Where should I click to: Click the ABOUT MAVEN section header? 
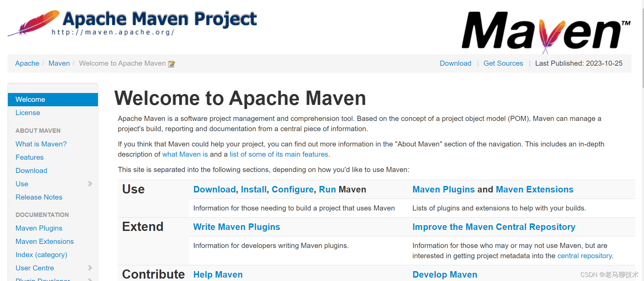(x=38, y=130)
